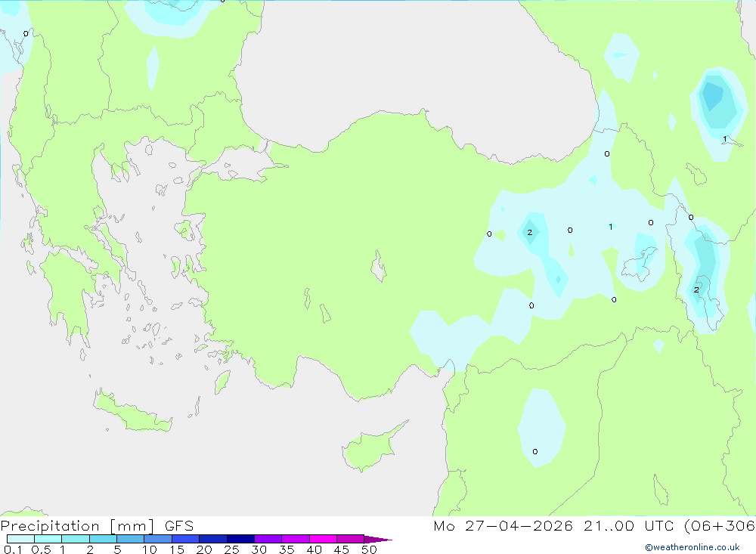Viewport: 756px width, 554px height.
Task: Click the weatheronline.co.uk copyright link
Action: coord(692,547)
